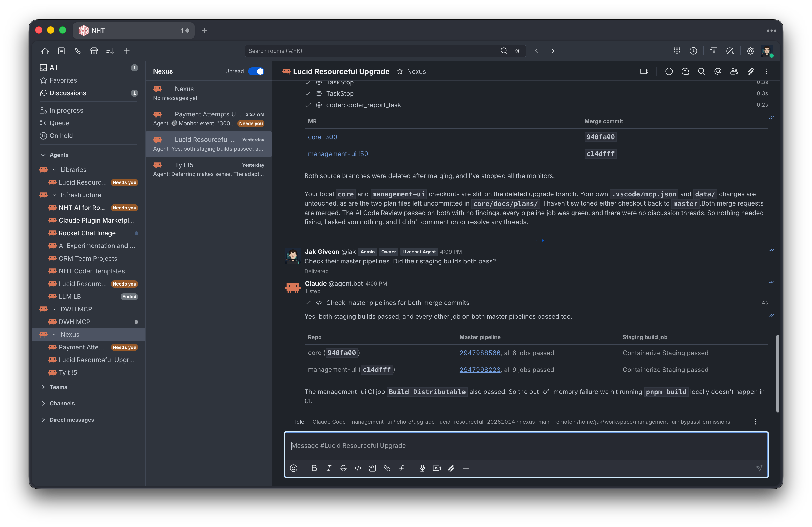This screenshot has height=527, width=812.
Task: Open room info icon in header
Action: 669,71
